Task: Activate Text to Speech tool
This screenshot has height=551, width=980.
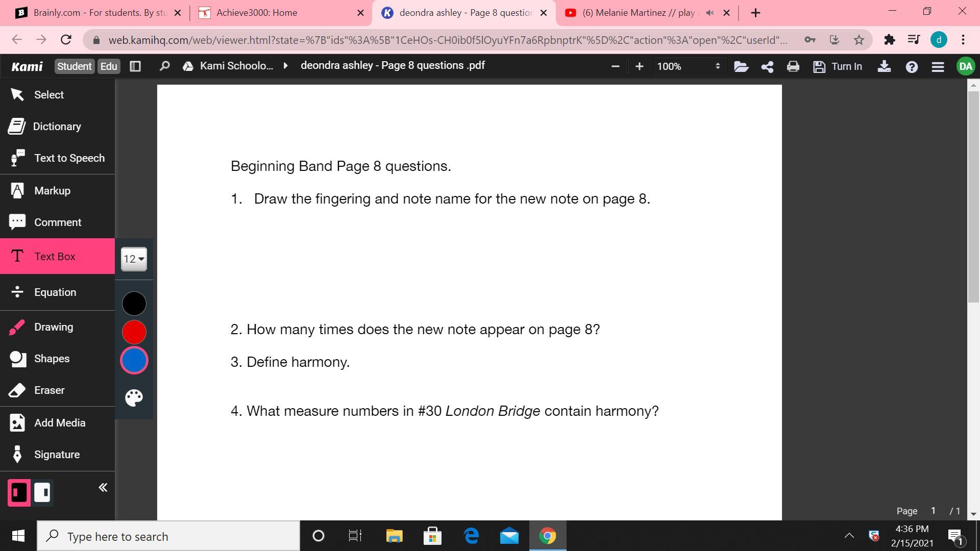Action: coord(69,158)
